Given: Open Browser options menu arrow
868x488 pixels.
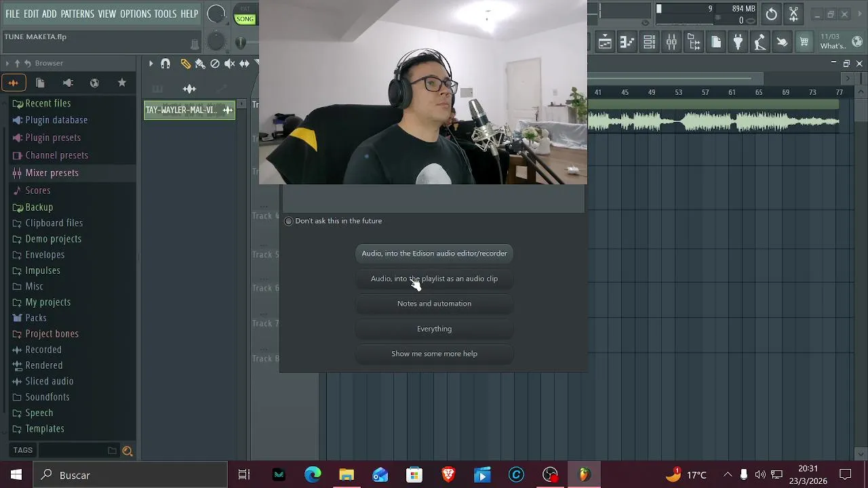Looking at the screenshot, I should 7,63.
